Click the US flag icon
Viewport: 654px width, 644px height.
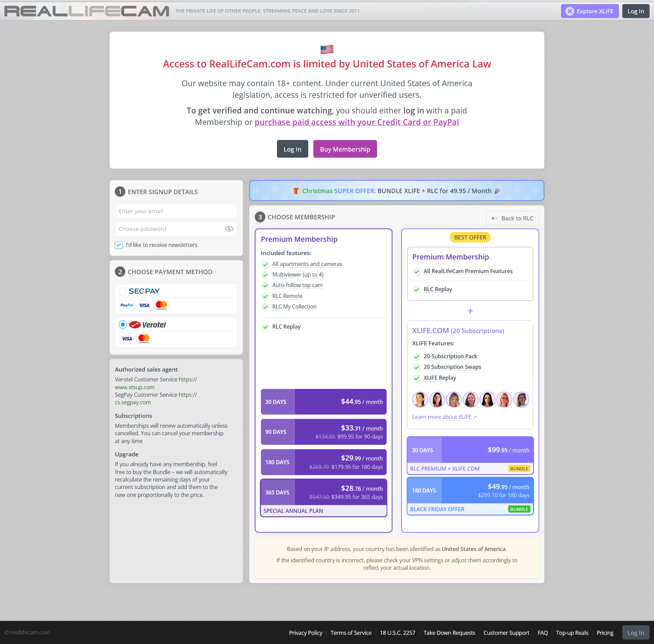[327, 50]
